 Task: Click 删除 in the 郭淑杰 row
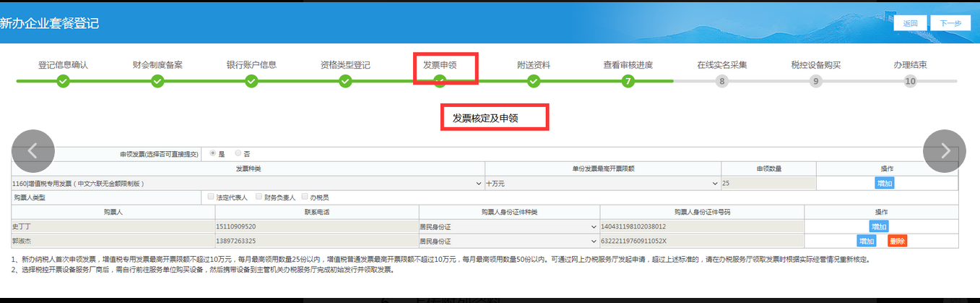898,241
